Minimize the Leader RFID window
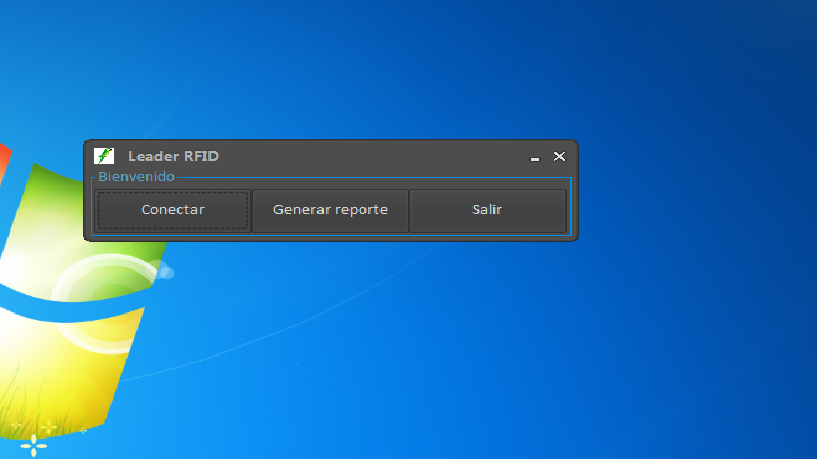 pyautogui.click(x=534, y=157)
